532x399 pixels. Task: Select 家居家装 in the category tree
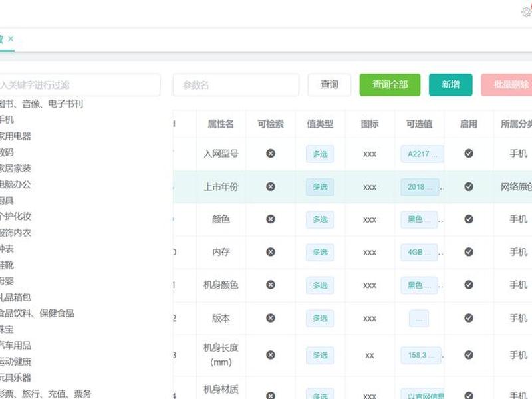[15, 168]
